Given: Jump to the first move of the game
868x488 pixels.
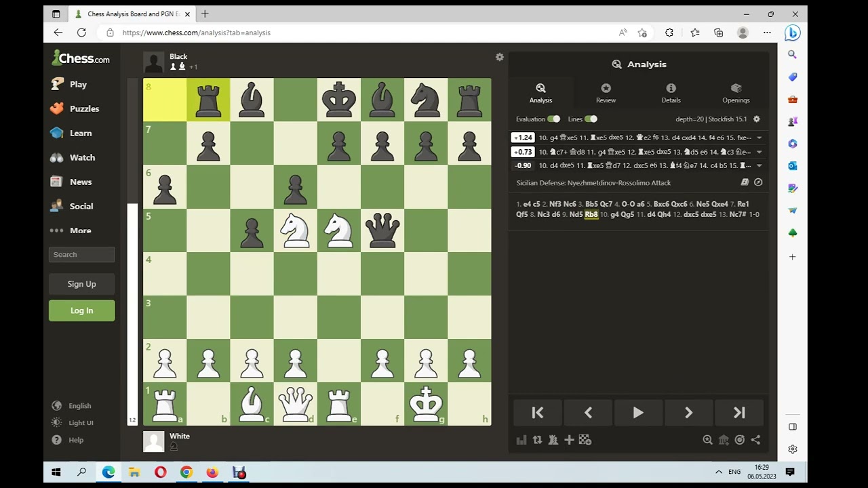Looking at the screenshot, I should (537, 413).
